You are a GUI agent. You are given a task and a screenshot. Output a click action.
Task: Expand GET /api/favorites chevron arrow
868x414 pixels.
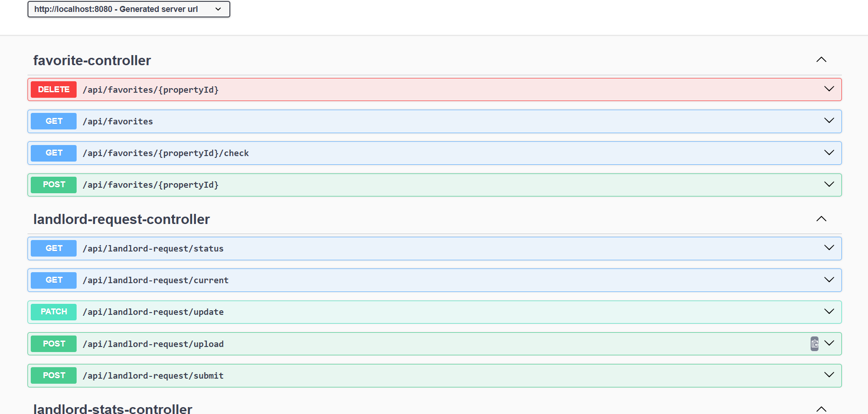829,121
